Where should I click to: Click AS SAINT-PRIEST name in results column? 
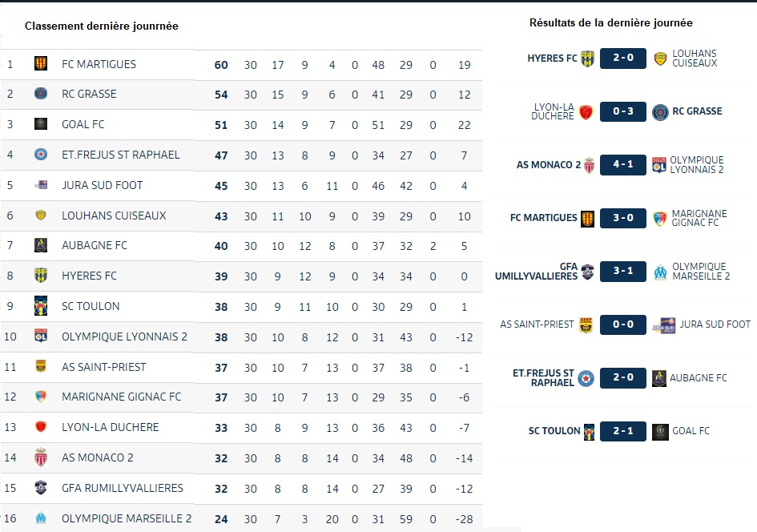coord(537,324)
